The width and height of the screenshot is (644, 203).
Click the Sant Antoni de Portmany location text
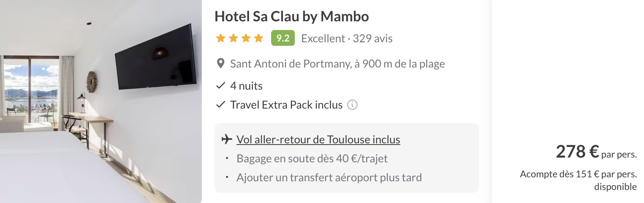[x=337, y=64]
